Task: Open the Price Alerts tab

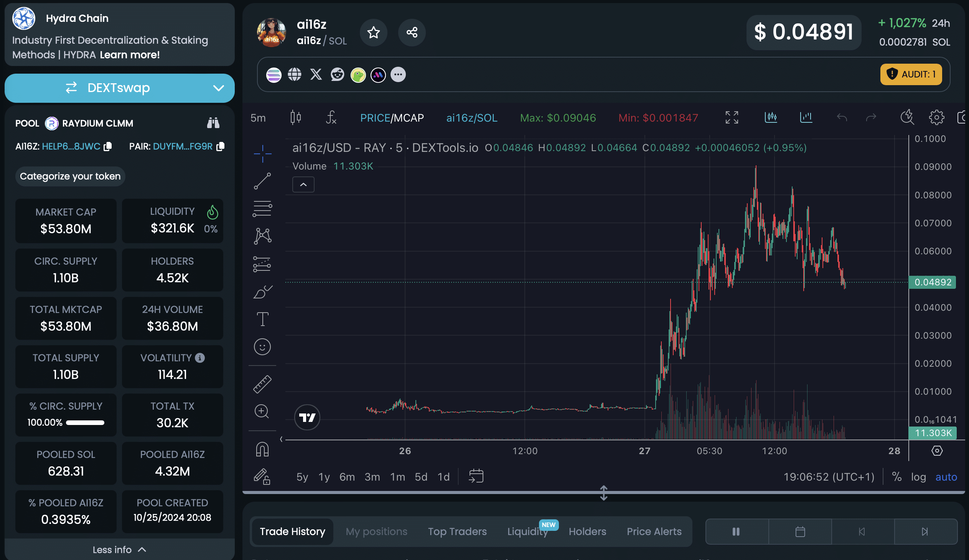Action: [654, 532]
